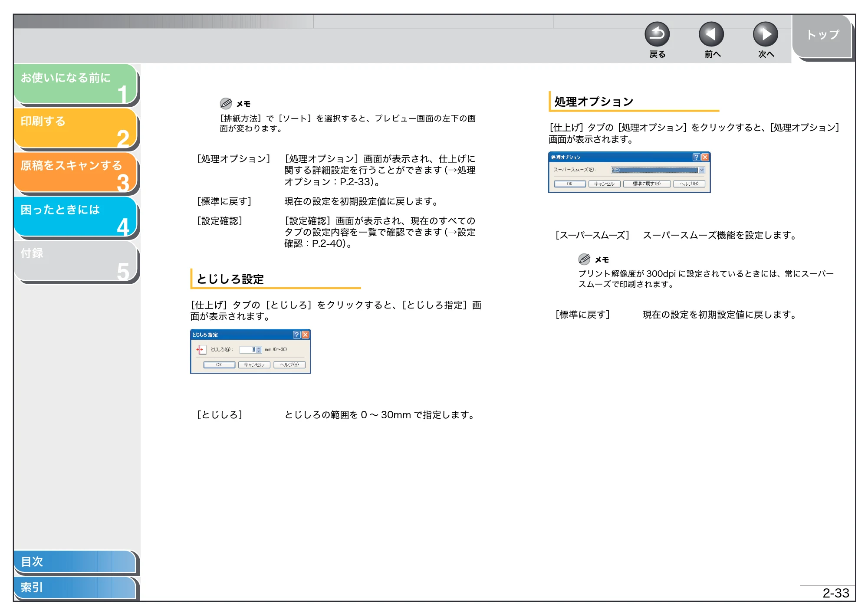Go to next page with 次へ icon
The width and height of the screenshot is (868, 614).
point(765,34)
